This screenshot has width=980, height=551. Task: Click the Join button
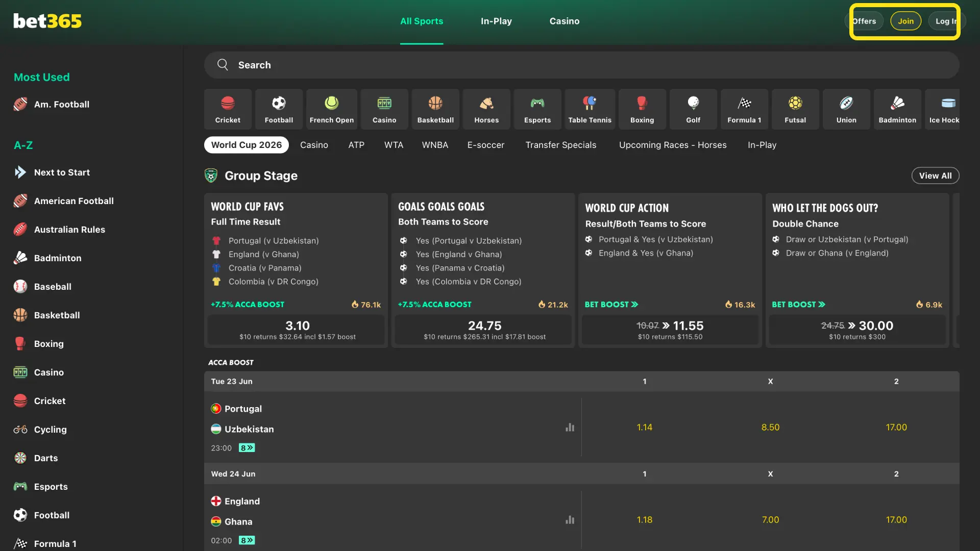click(x=905, y=21)
